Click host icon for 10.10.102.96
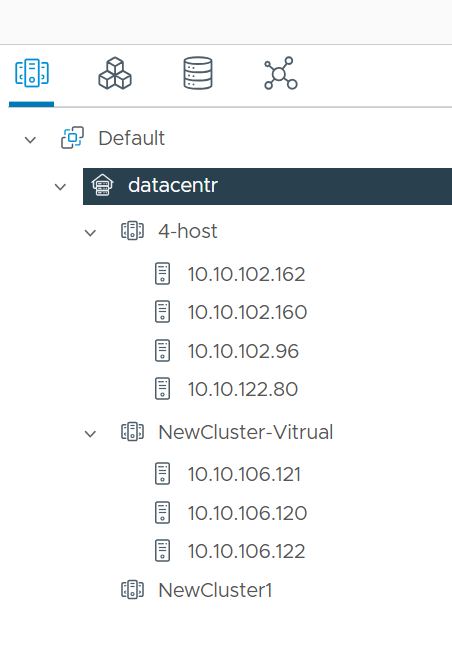The height and width of the screenshot is (652, 452). click(162, 351)
